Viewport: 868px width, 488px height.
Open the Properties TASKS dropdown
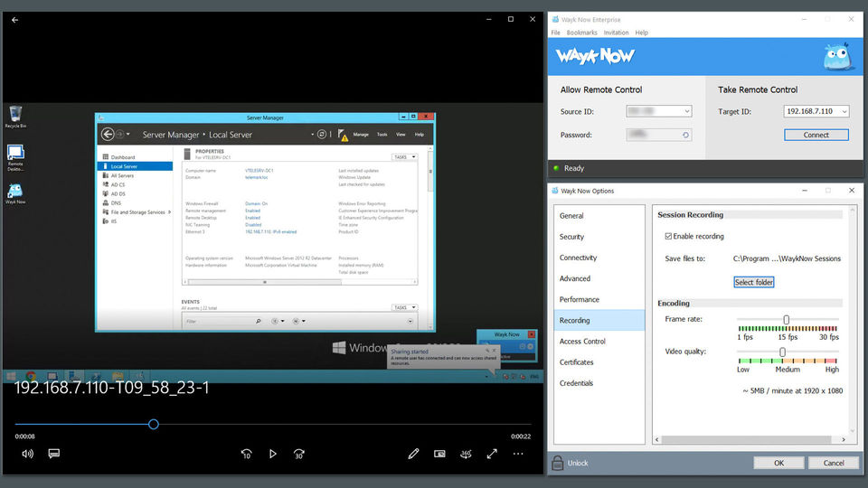pos(405,157)
